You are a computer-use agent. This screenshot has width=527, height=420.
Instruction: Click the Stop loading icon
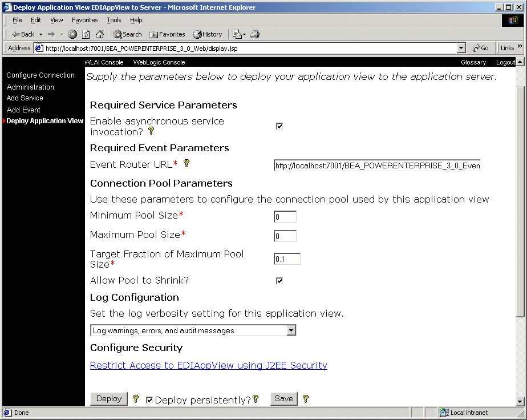click(x=72, y=34)
